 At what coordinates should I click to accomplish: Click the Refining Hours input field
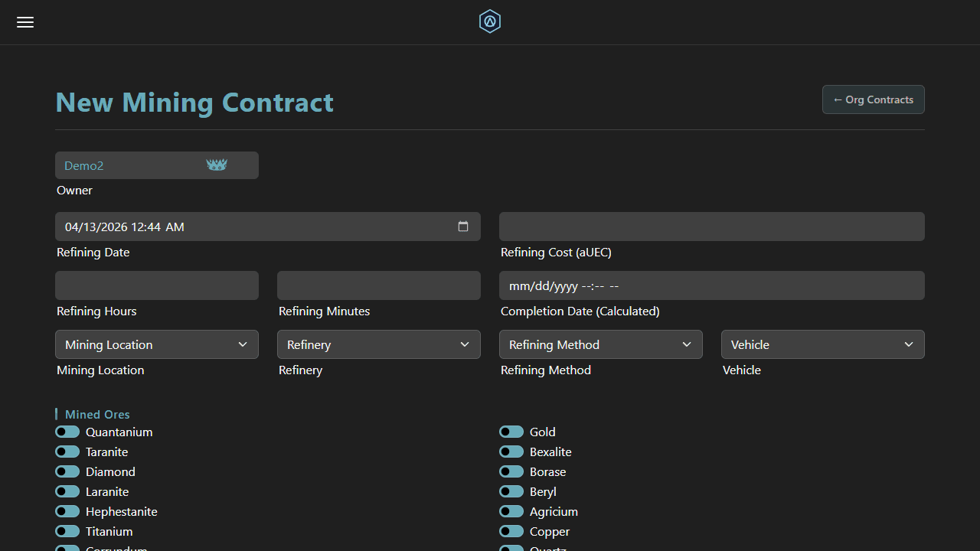point(156,285)
